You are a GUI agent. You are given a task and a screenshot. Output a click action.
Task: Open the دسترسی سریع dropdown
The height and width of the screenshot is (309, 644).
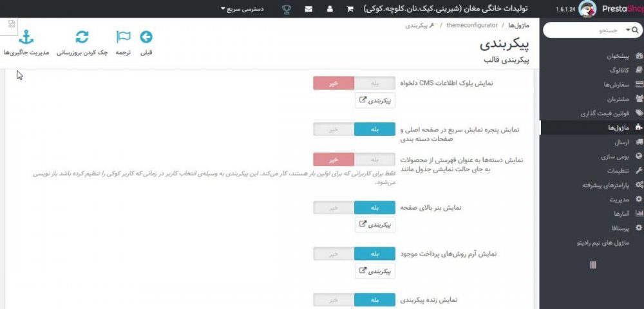tap(245, 9)
